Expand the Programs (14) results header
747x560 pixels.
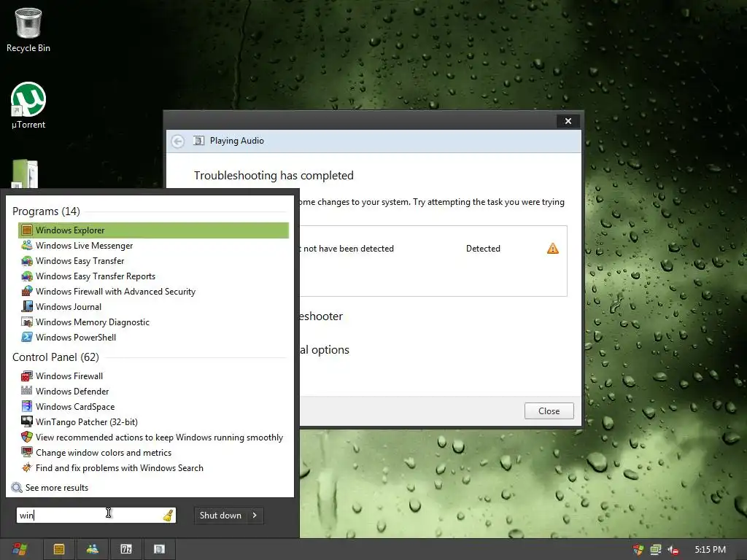point(46,211)
